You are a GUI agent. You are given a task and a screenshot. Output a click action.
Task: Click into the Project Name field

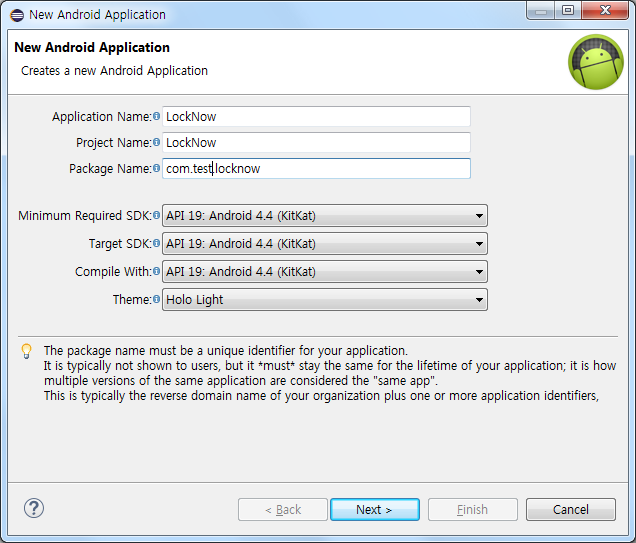316,143
